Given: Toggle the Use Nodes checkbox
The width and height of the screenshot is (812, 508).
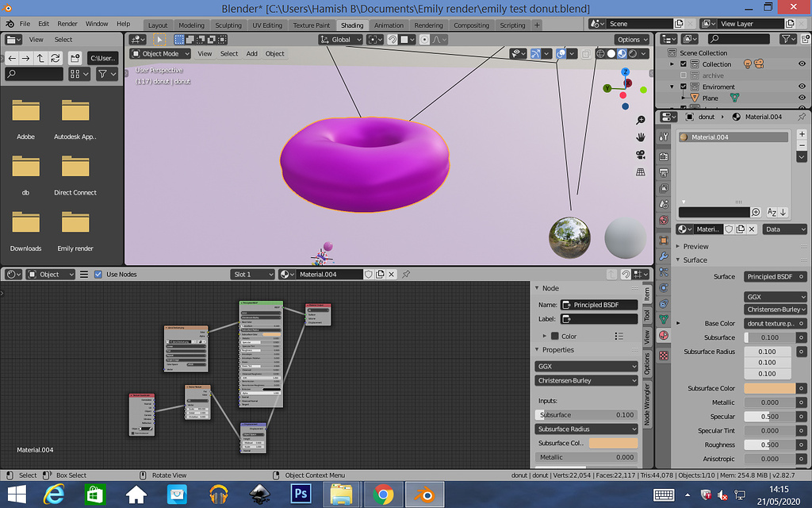Looking at the screenshot, I should point(98,274).
